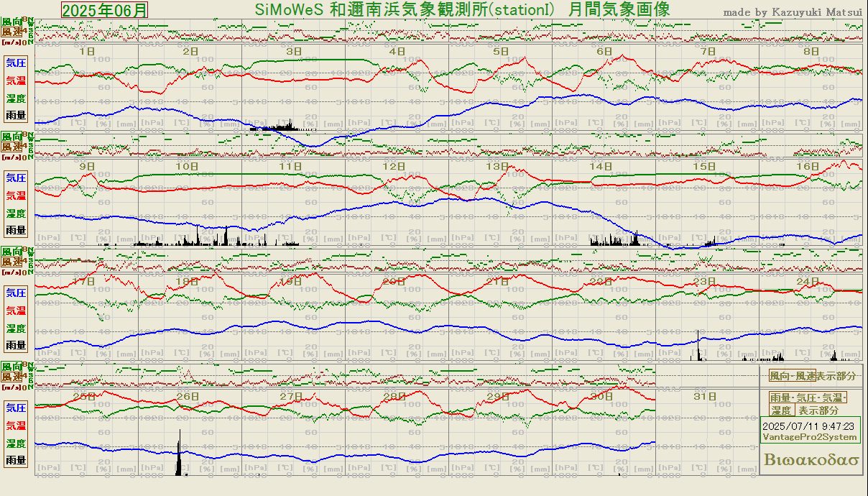Click the Βιωακοδασ logo text
Viewport: 868px width, 496px height.
tap(812, 460)
